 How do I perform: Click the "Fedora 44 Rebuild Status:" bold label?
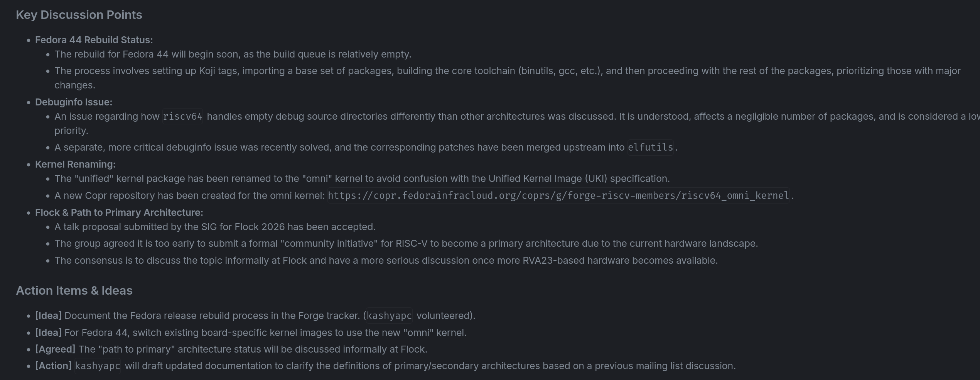[x=94, y=40]
